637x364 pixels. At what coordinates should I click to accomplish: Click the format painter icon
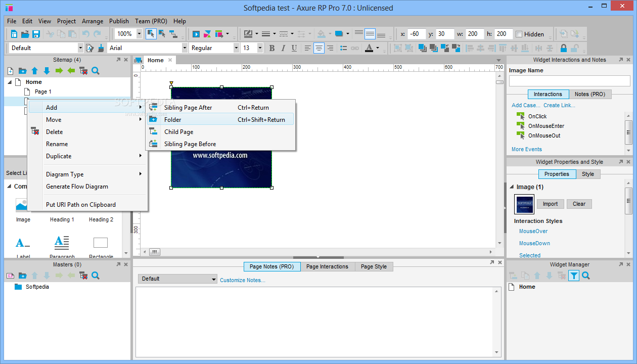coord(90,48)
